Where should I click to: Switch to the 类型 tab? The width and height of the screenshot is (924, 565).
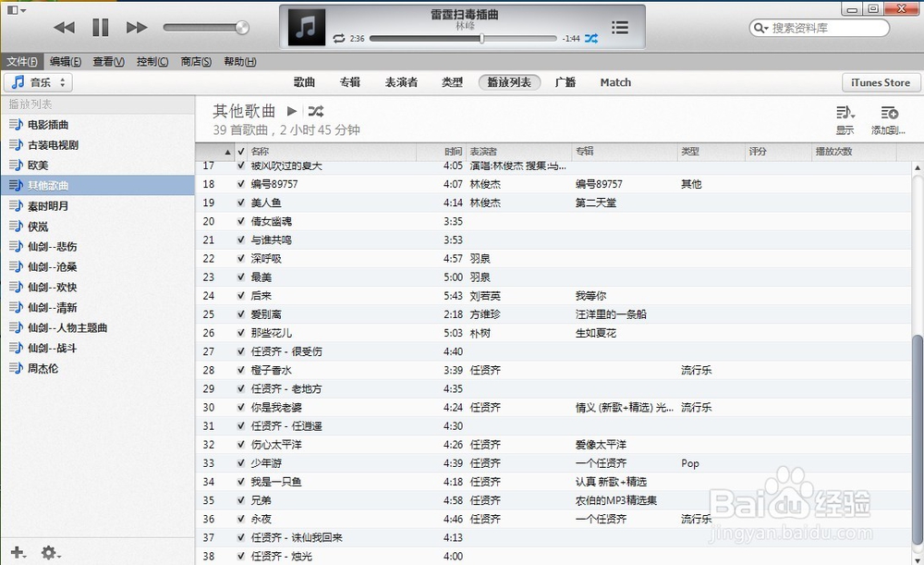452,82
